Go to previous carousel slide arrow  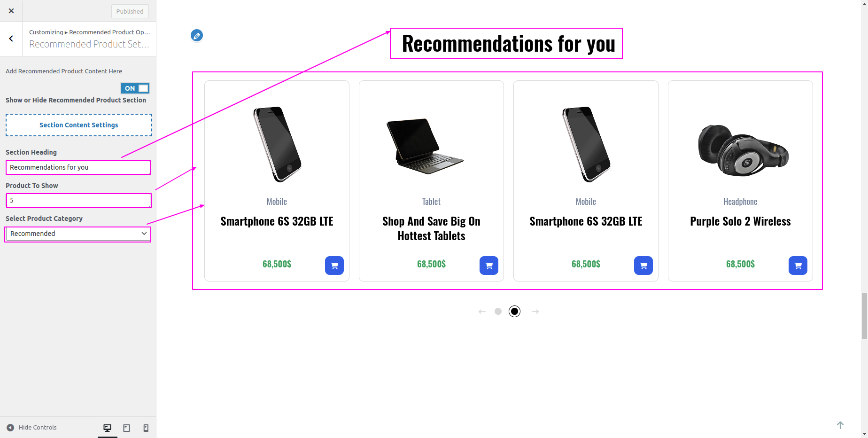click(482, 312)
